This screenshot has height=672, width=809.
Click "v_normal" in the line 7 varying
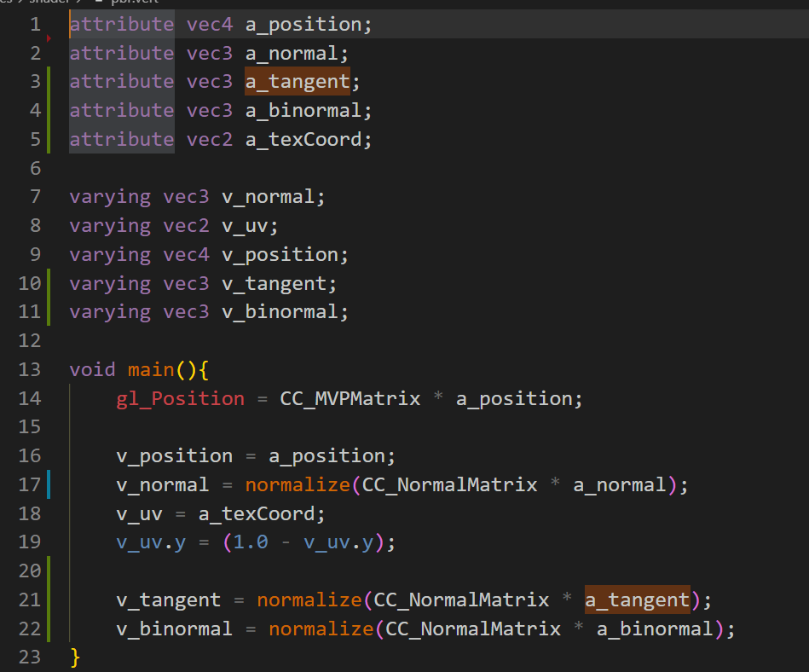[x=268, y=197]
